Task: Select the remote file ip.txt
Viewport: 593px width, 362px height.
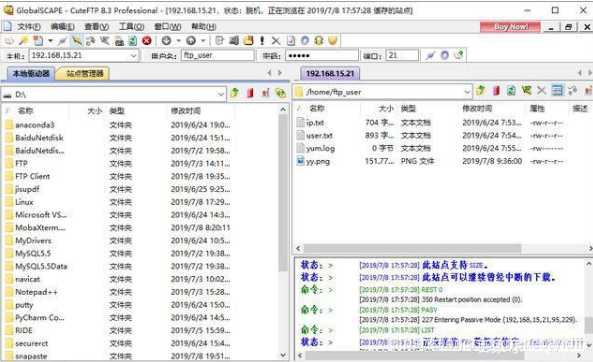Action: coord(315,123)
